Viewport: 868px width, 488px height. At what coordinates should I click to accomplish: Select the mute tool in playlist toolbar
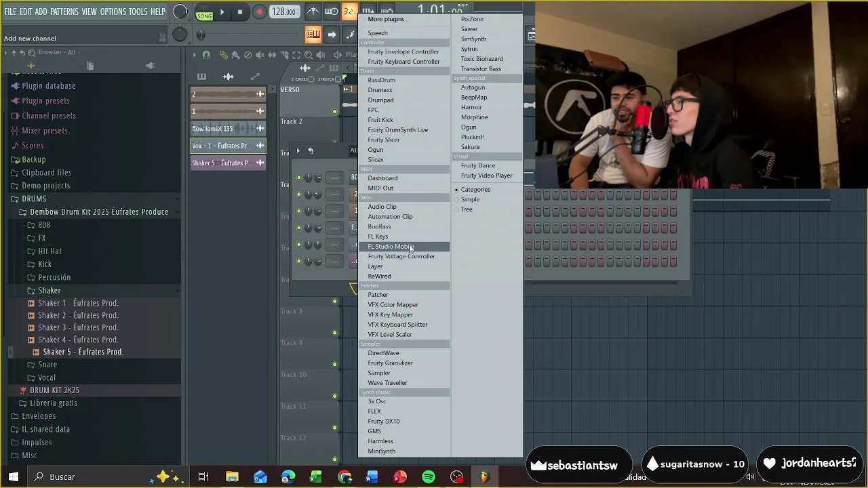260,55
